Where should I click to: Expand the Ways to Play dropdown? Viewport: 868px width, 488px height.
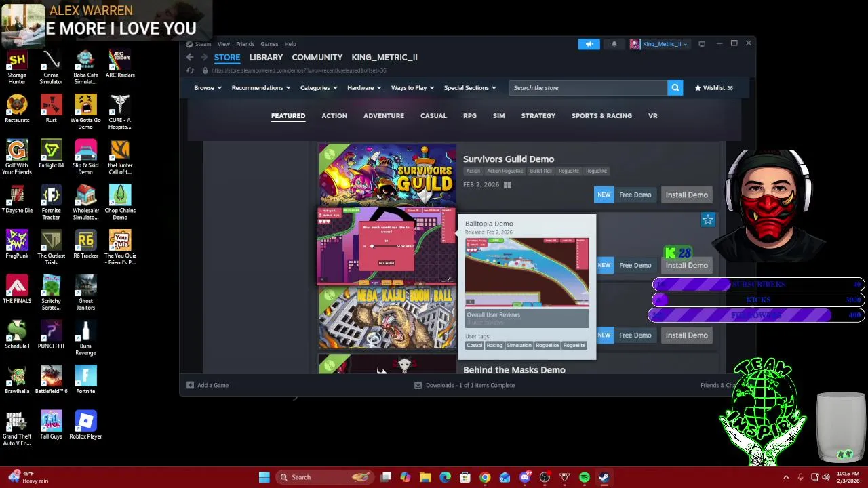[x=412, y=88]
